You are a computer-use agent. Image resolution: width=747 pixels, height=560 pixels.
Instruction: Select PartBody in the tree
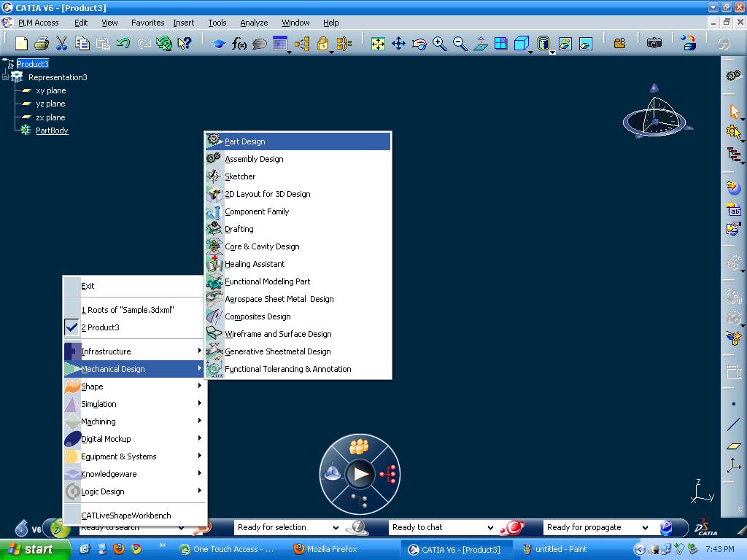click(x=52, y=131)
